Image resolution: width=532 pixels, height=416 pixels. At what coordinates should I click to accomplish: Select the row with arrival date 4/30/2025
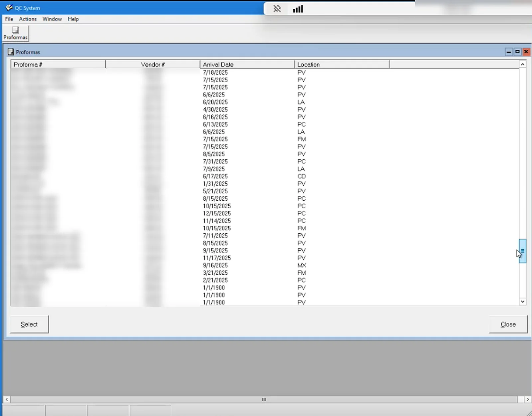(x=265, y=109)
